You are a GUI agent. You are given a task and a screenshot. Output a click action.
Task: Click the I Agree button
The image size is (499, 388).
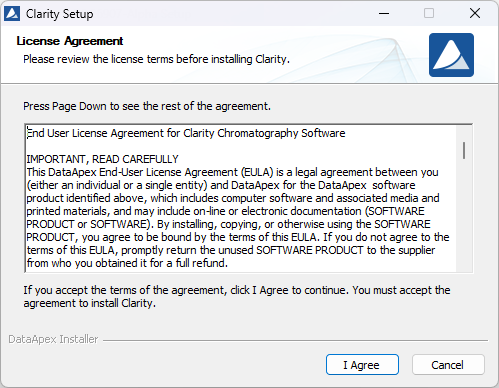point(362,365)
